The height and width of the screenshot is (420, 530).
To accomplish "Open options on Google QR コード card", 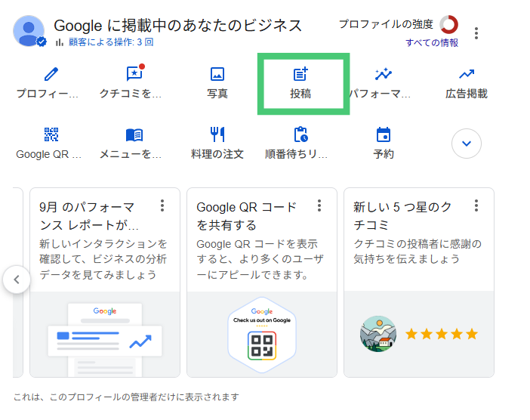I will (x=319, y=206).
